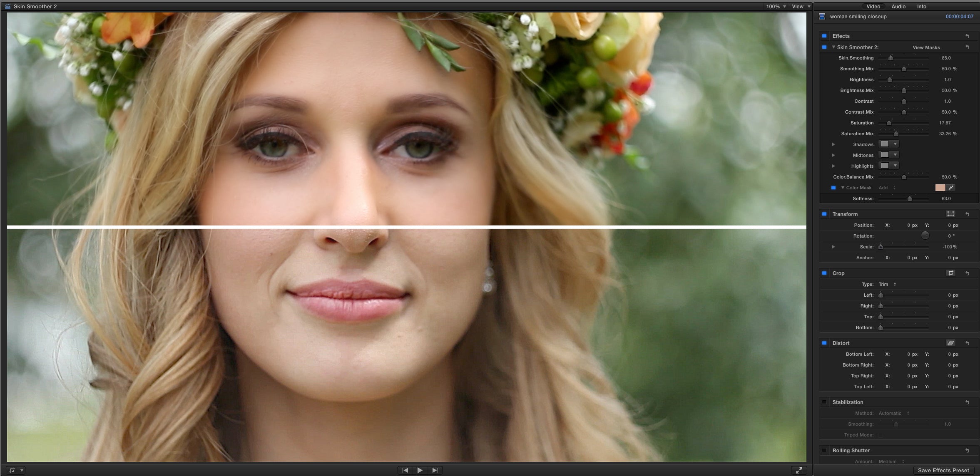This screenshot has width=980, height=476.
Task: Toggle the Effects section enable checkbox
Action: pos(824,35)
